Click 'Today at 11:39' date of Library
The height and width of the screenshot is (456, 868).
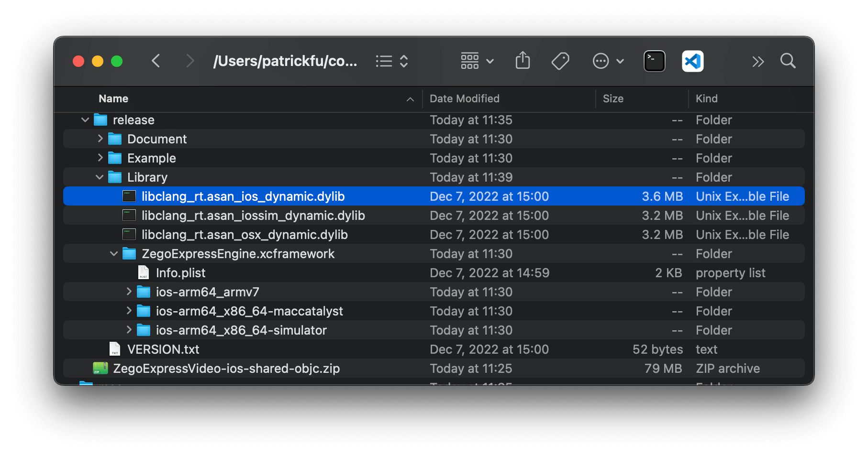pyautogui.click(x=471, y=177)
